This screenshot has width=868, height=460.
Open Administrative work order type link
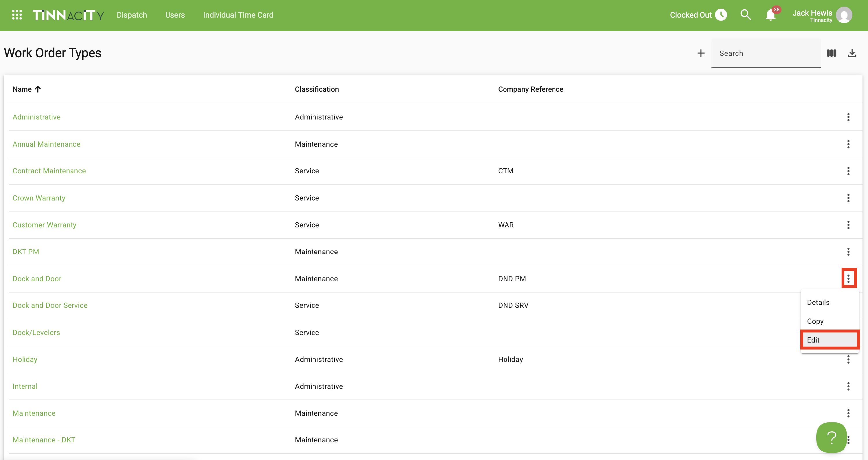36,117
